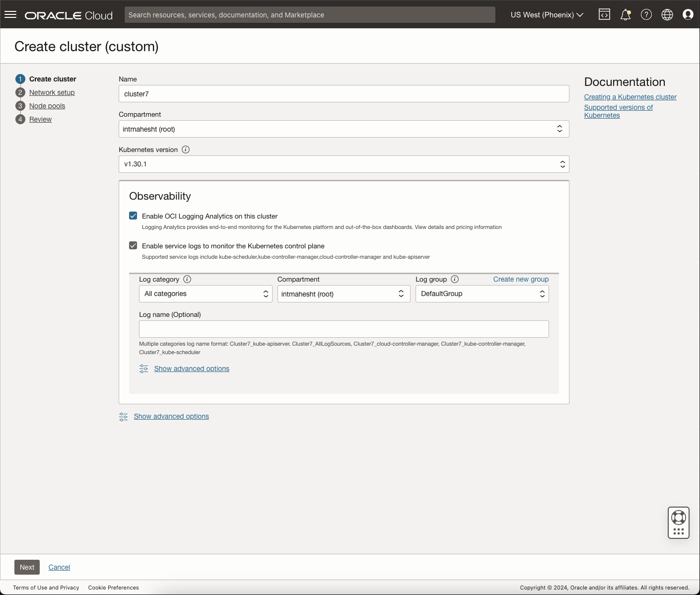The width and height of the screenshot is (700, 595).
Task: Open the help icon
Action: coord(646,14)
